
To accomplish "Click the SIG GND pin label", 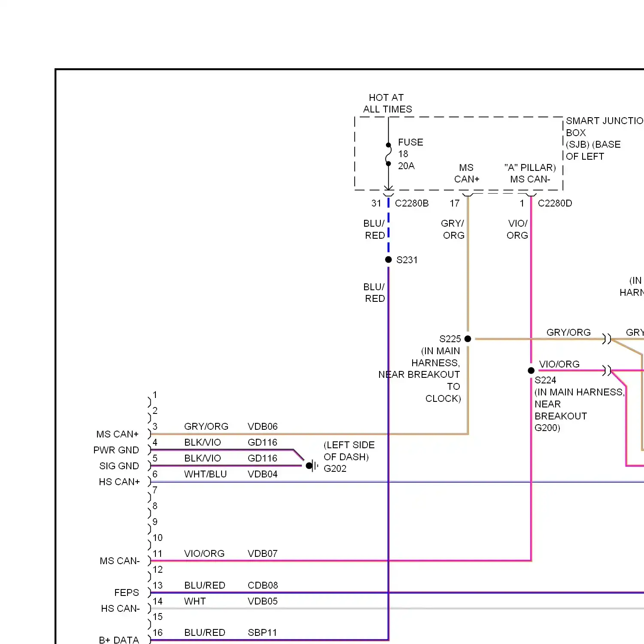I will 119,466.
